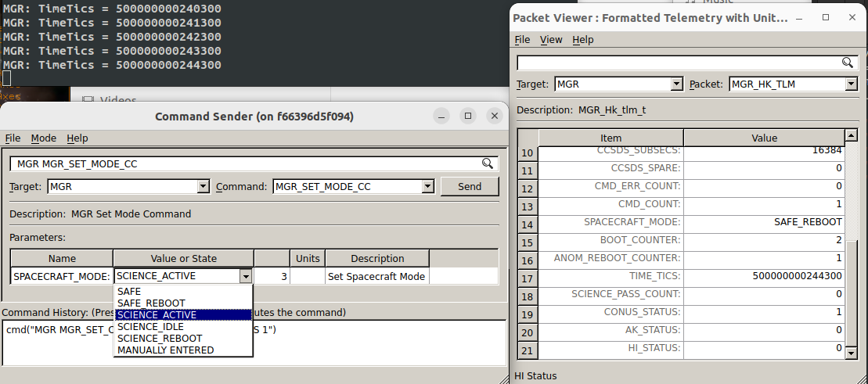868x384 pixels.
Task: Click row number 17 in Packet Viewer
Action: [x=527, y=279]
